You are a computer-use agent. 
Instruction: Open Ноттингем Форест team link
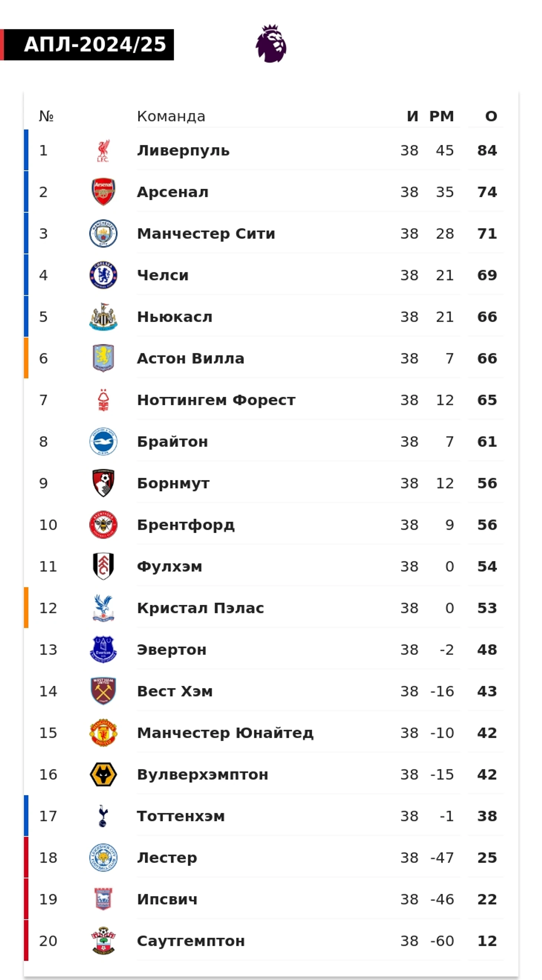point(216,400)
